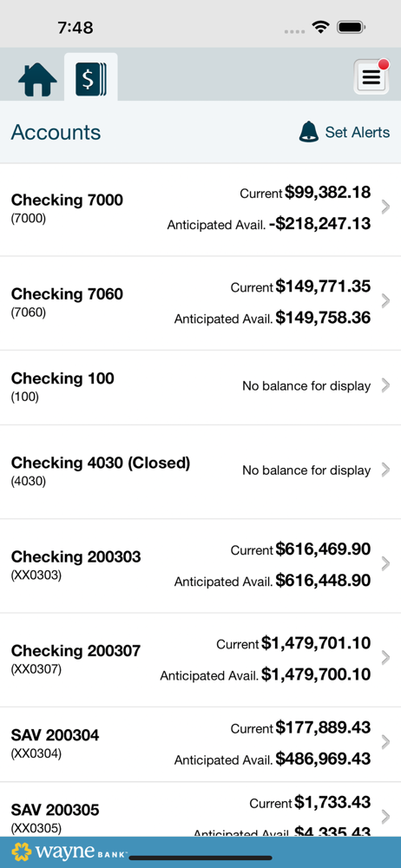The image size is (401, 868).
Task: Expand Checking 200303 chevron arrow
Action: pyautogui.click(x=386, y=563)
